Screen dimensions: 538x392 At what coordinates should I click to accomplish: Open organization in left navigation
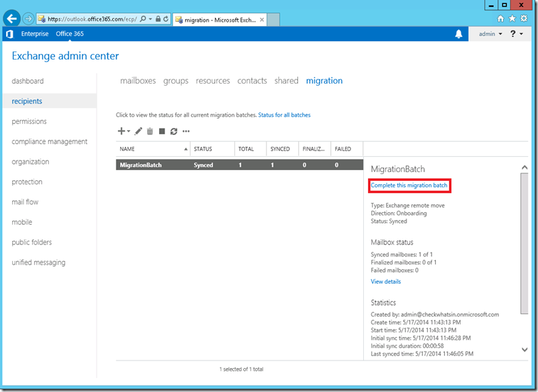(31, 162)
